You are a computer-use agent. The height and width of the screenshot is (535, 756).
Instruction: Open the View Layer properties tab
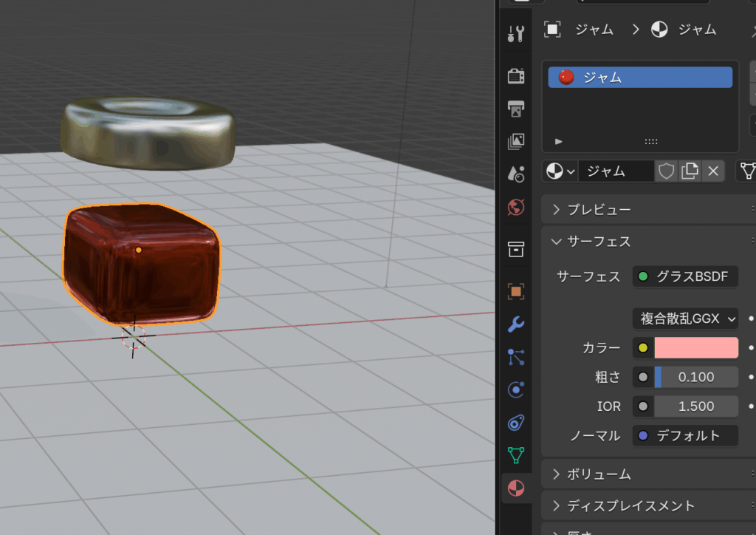[x=516, y=141]
